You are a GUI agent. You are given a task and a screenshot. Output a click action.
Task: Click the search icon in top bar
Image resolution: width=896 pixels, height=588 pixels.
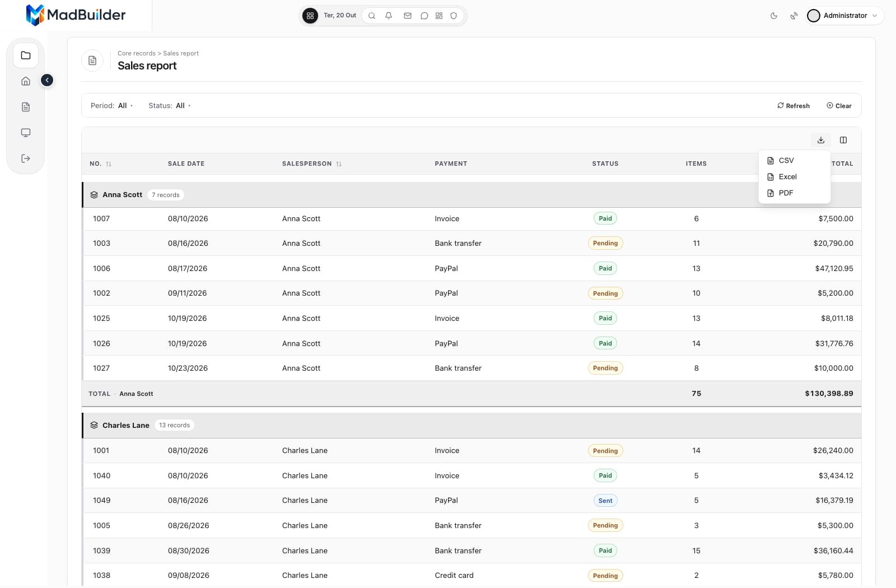click(372, 16)
